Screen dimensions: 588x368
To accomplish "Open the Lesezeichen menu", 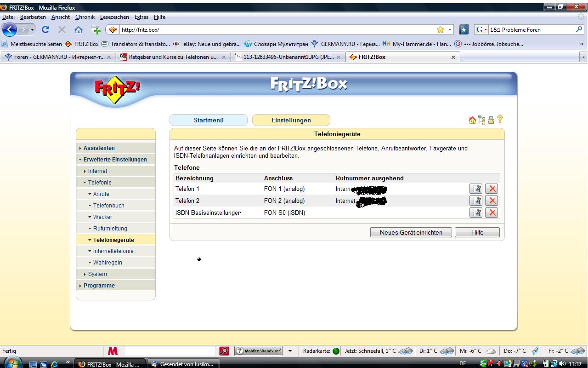I will [114, 17].
